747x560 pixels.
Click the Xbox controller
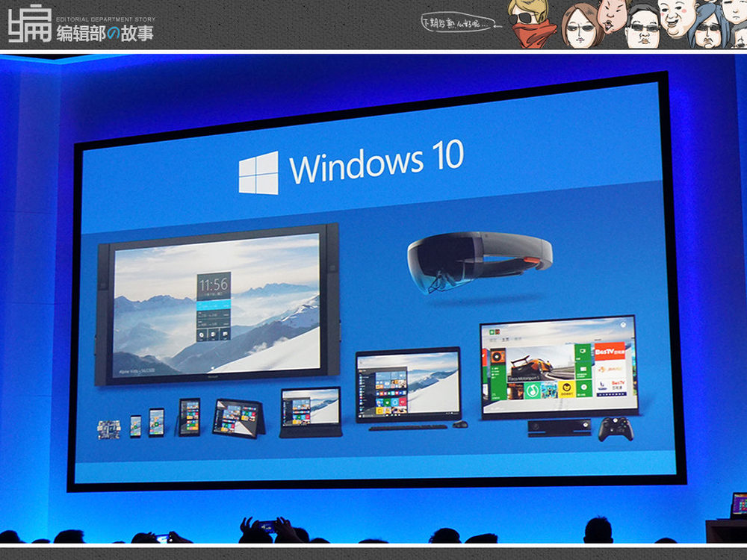[x=616, y=429]
